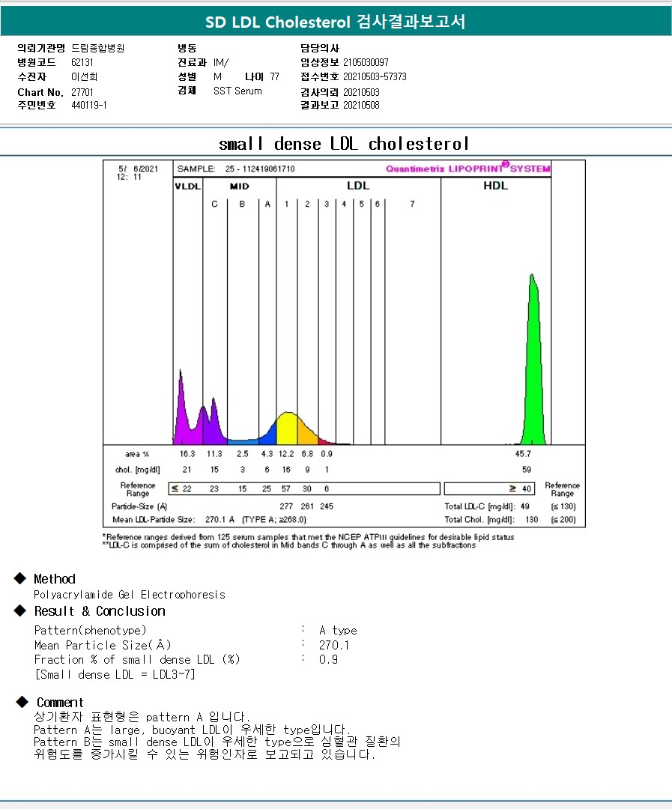Select the hospital name "드림종합병원"
672x809 pixels.
(98, 48)
